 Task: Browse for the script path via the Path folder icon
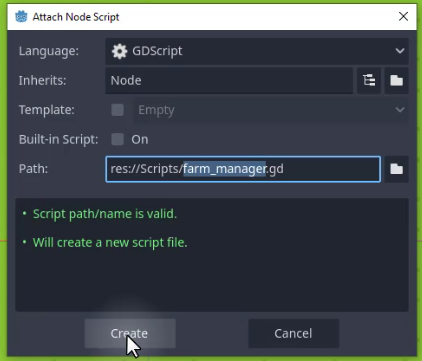(x=396, y=169)
